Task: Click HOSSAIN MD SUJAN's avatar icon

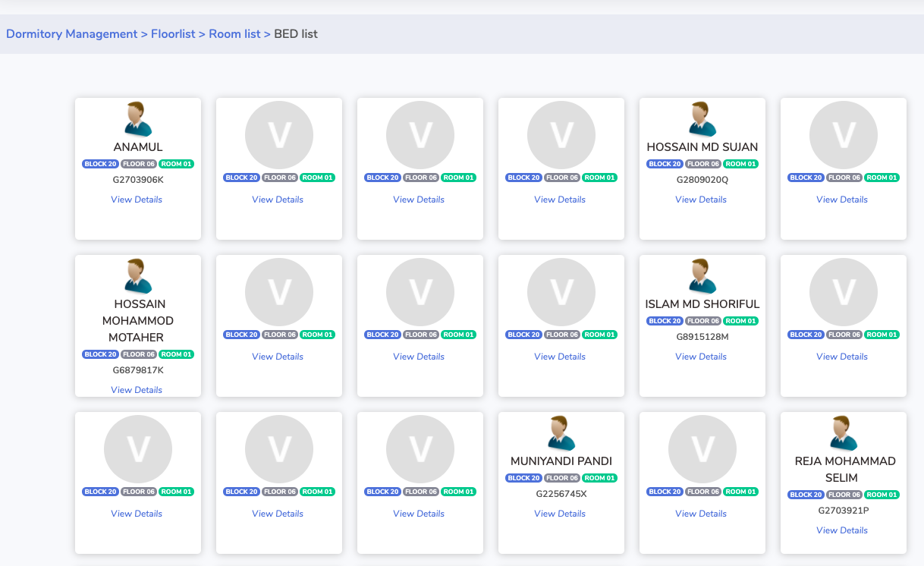Action: (702, 119)
